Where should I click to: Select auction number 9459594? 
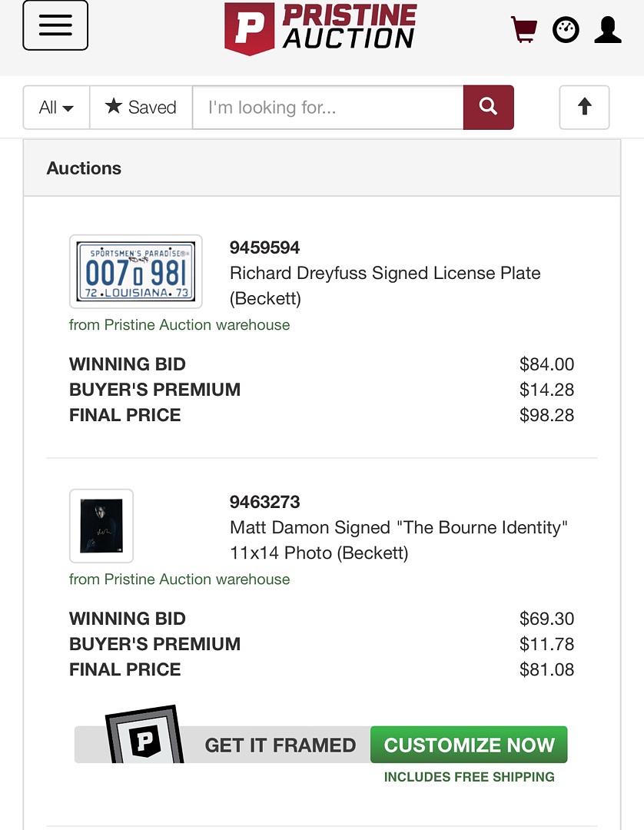click(264, 247)
